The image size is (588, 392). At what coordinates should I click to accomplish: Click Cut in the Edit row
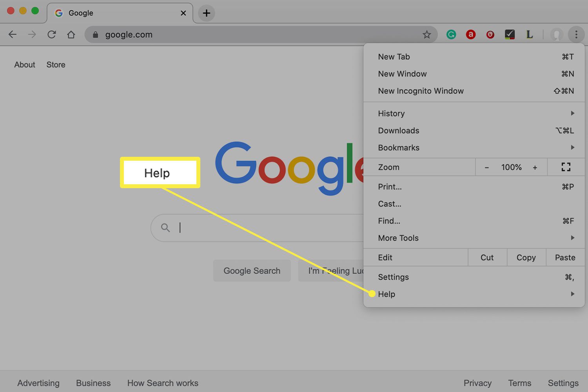487,258
